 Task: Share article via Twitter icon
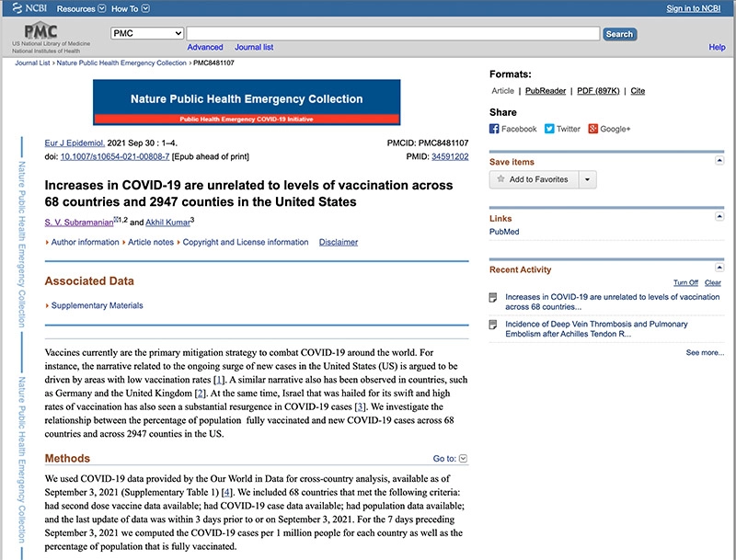click(549, 129)
